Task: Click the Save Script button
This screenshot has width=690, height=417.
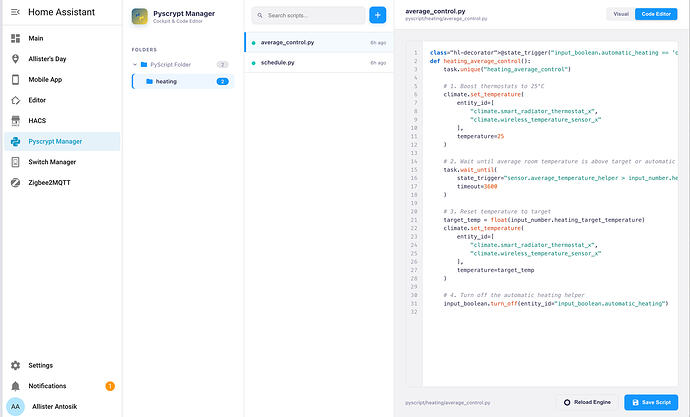Action: click(x=651, y=402)
